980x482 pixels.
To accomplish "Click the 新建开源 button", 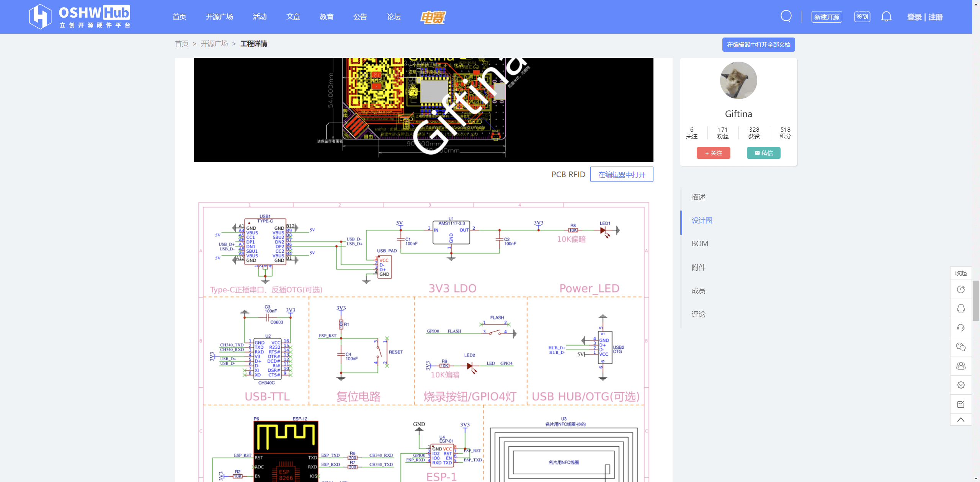I will pyautogui.click(x=826, y=17).
